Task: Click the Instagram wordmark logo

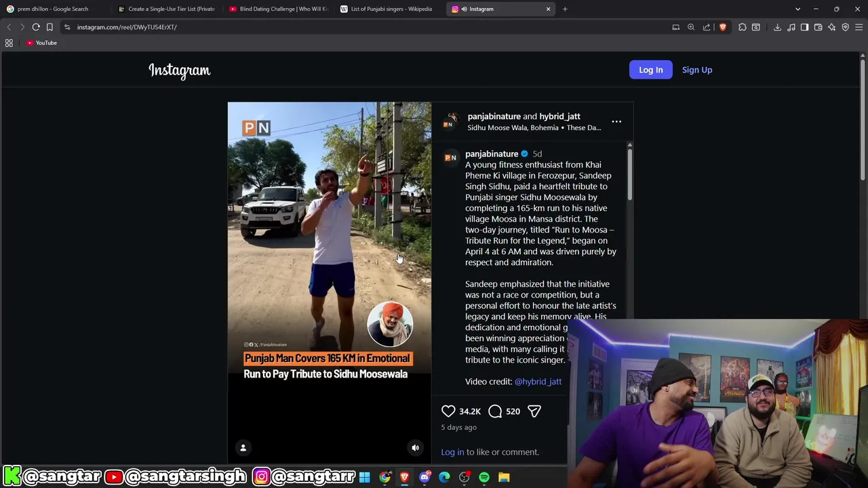Action: 180,70
